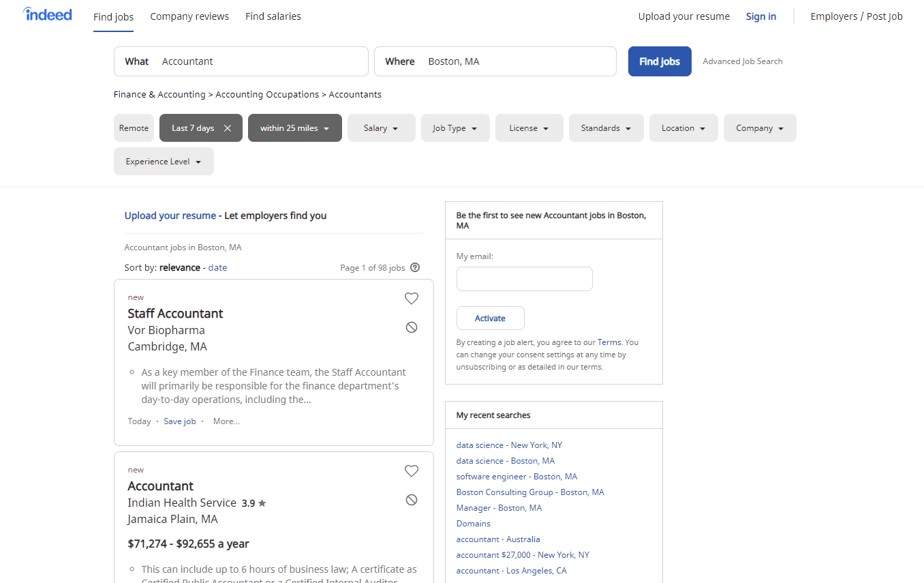The width and height of the screenshot is (924, 583).
Task: Open recent search data science - Boston, MA
Action: point(506,461)
